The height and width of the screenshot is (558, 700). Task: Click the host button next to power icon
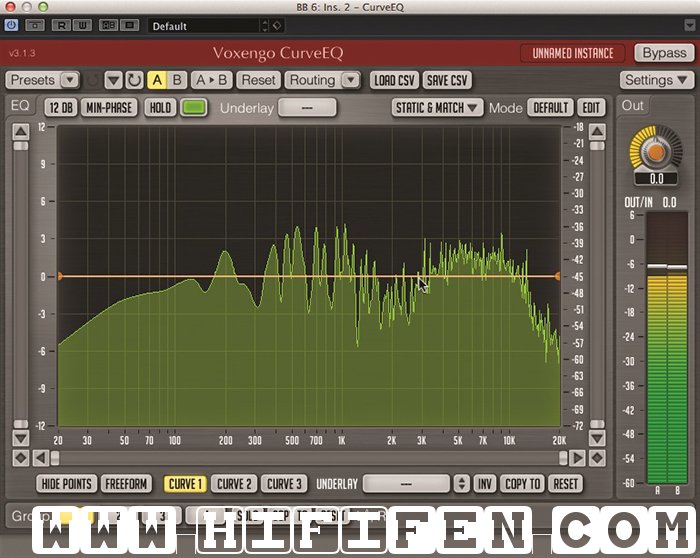(34, 25)
